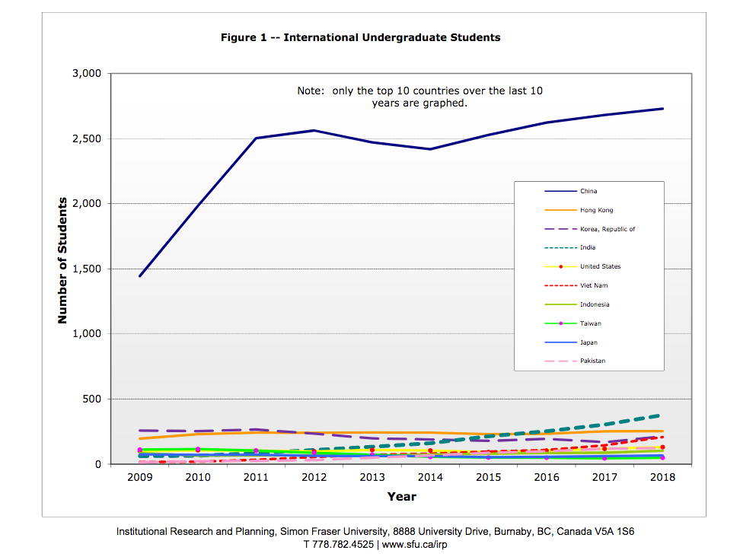Viewport: 740px width, 560px height.
Task: Click the China line's peak at 2012
Action: [x=314, y=130]
